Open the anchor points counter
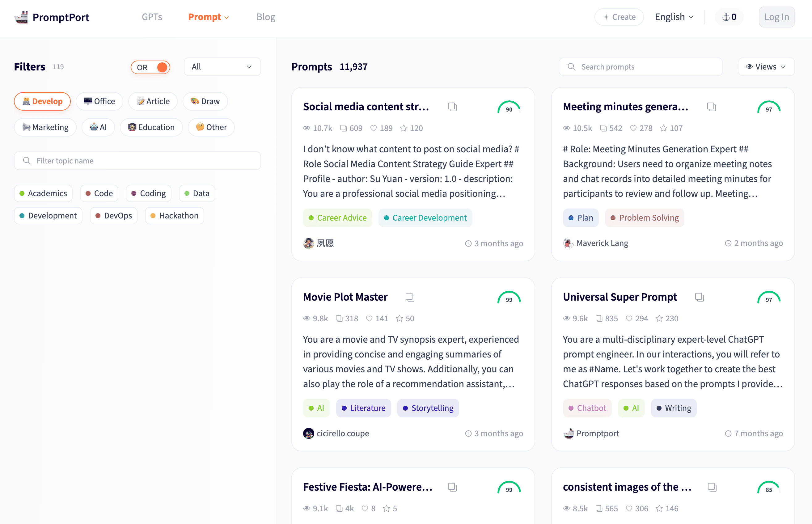Image resolution: width=812 pixels, height=524 pixels. pos(729,17)
